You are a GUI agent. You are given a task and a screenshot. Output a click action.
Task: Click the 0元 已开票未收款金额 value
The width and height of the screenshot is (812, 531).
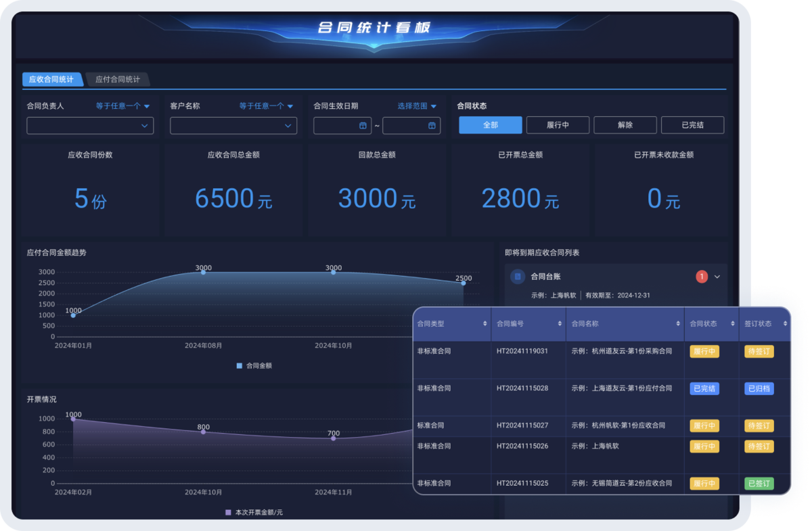coord(664,199)
